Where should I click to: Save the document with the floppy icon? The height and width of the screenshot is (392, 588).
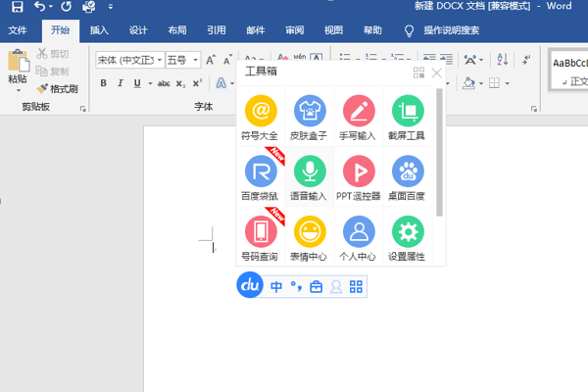pyautogui.click(x=17, y=7)
